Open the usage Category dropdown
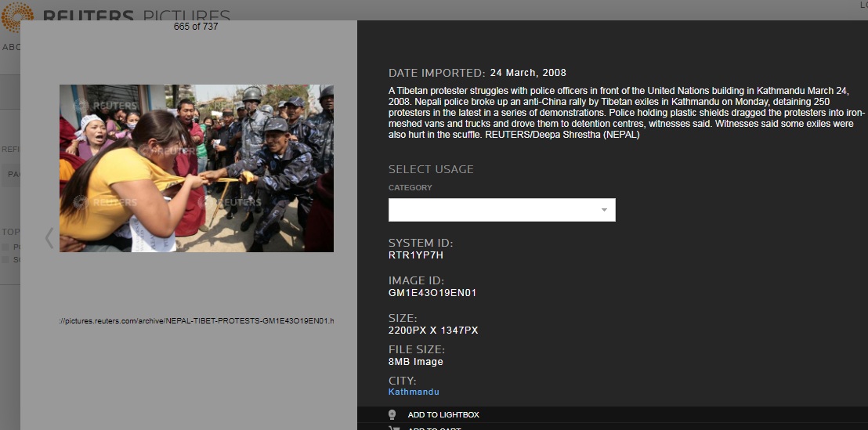 click(501, 210)
